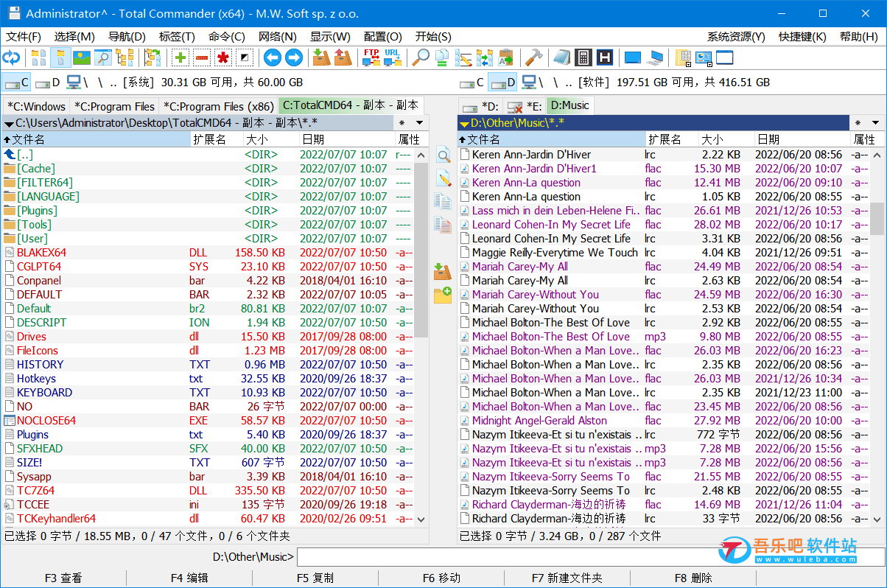This screenshot has height=588, width=887.
Task: Toggle the brief file list view icon
Action: tap(39, 57)
